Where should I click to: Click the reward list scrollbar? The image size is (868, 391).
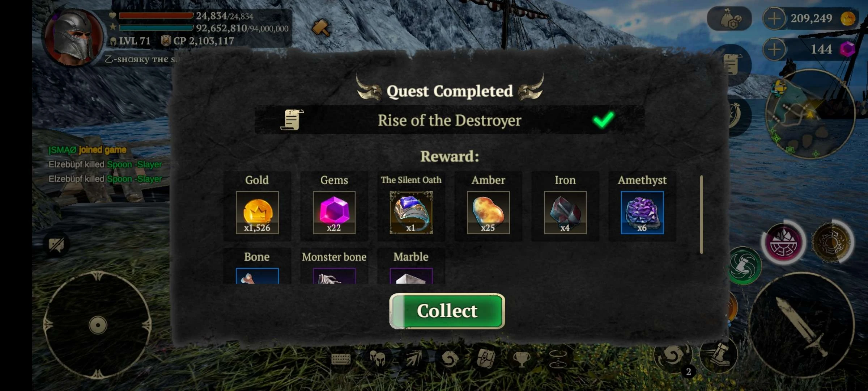[701, 215]
